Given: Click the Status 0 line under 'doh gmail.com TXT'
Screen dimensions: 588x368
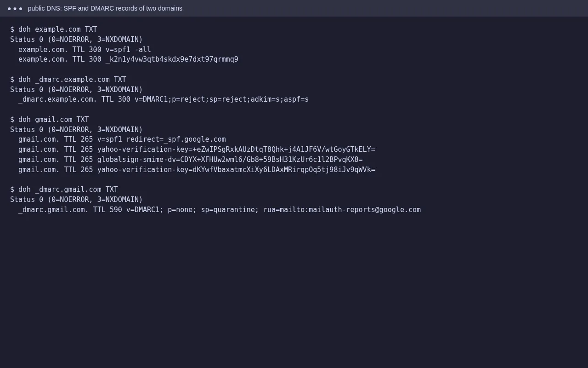Looking at the screenshot, I should pyautogui.click(x=76, y=130).
